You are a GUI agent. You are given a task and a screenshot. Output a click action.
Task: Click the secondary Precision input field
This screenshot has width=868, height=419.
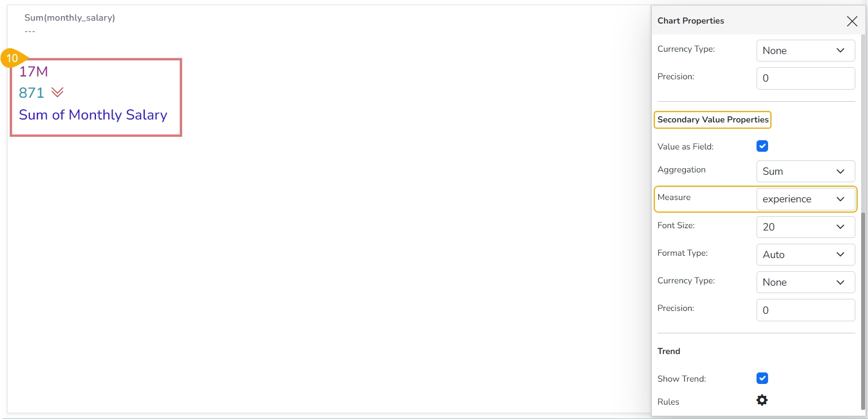coord(805,310)
